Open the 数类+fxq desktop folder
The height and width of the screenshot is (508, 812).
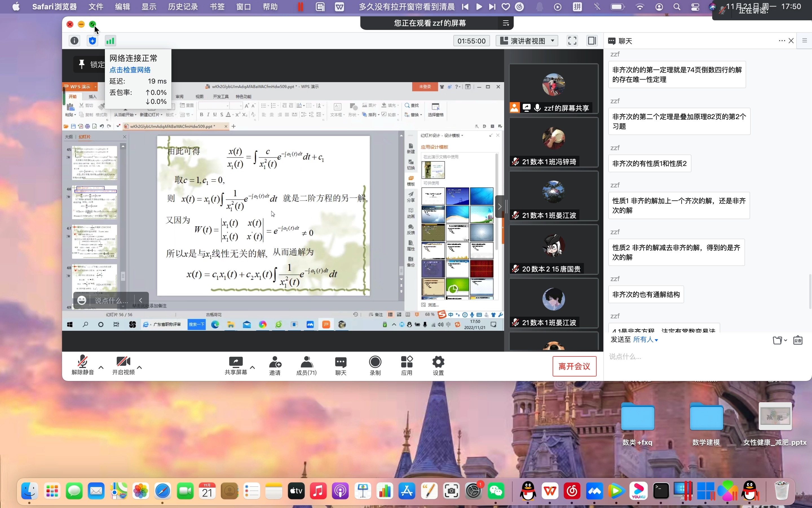637,424
